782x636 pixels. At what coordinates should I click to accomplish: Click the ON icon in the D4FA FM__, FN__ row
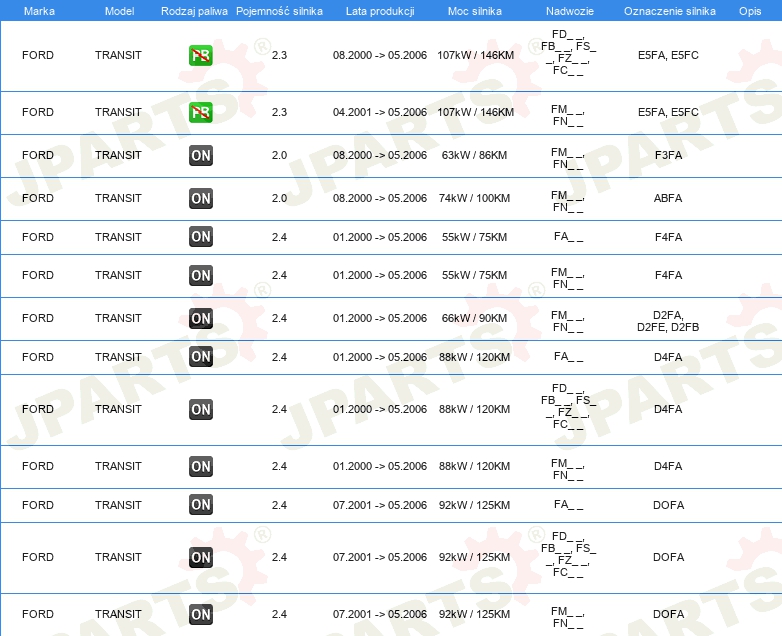200,466
